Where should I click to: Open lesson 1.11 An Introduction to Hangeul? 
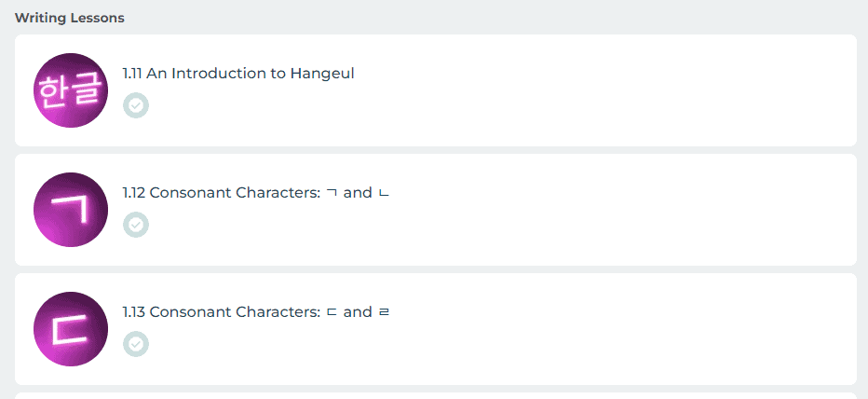(x=237, y=74)
